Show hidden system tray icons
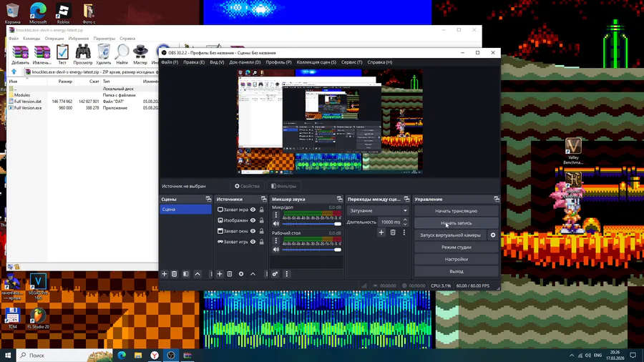This screenshot has width=644, height=362. pos(572,355)
